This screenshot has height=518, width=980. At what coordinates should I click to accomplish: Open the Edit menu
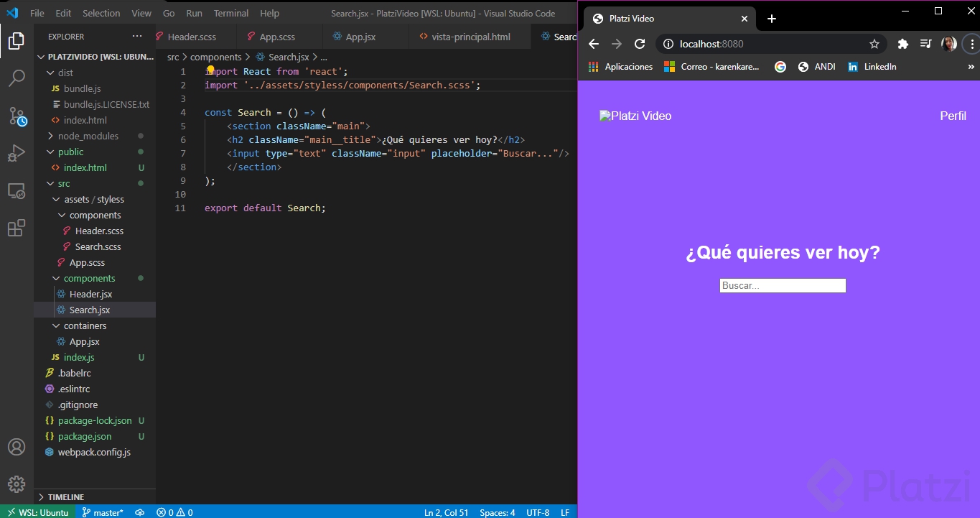[63, 13]
